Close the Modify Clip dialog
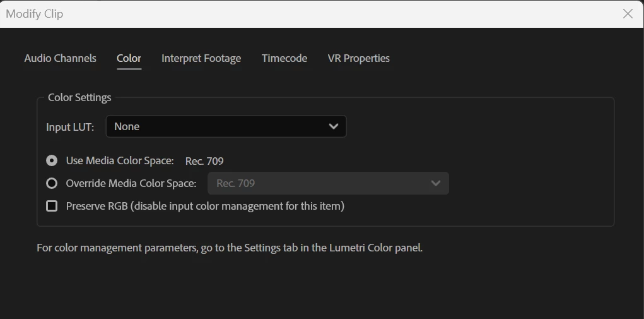This screenshot has width=644, height=319. click(x=628, y=14)
